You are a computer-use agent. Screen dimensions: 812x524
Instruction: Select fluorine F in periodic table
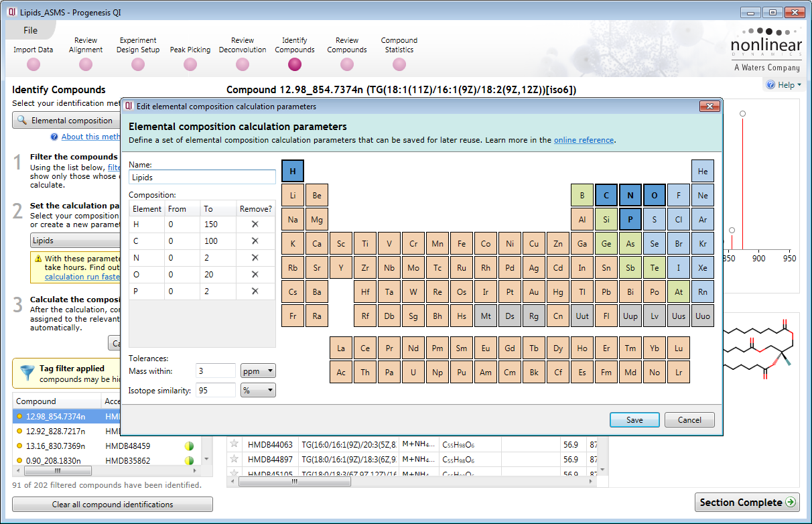point(679,196)
